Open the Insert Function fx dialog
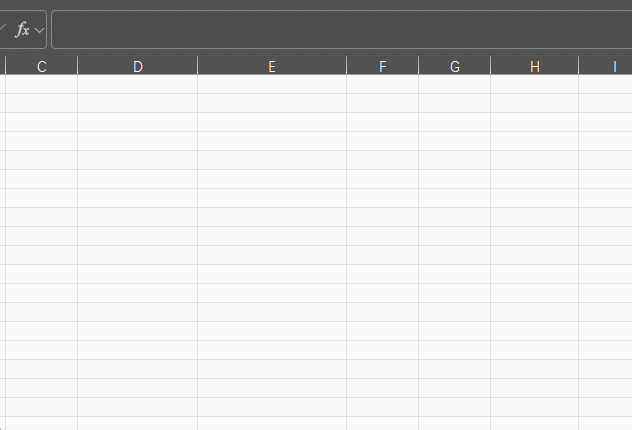Viewport: 632px width, 430px height. tap(22, 30)
